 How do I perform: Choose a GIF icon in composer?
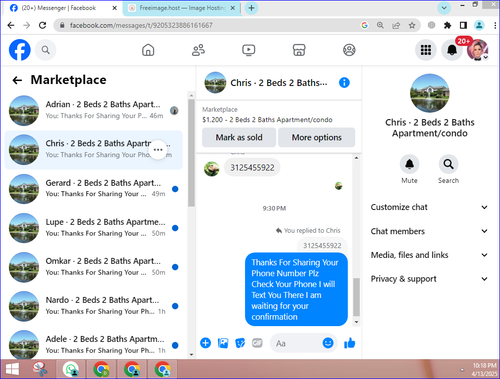[x=257, y=343]
